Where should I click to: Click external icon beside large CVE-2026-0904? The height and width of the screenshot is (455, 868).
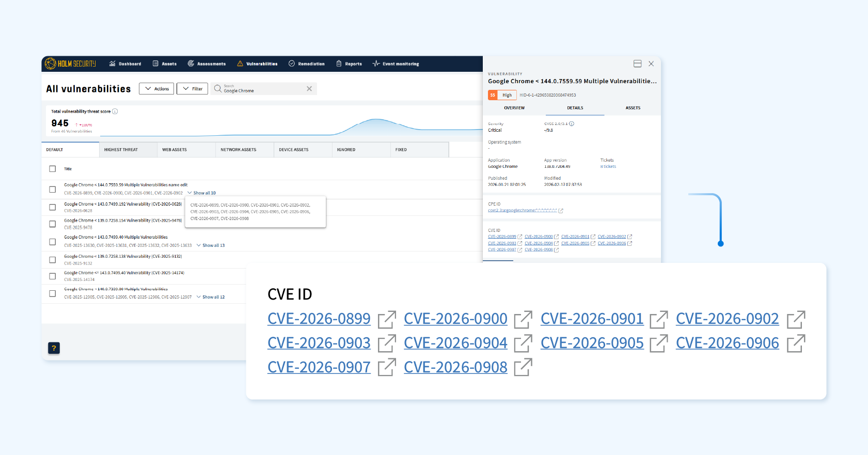[x=523, y=343]
